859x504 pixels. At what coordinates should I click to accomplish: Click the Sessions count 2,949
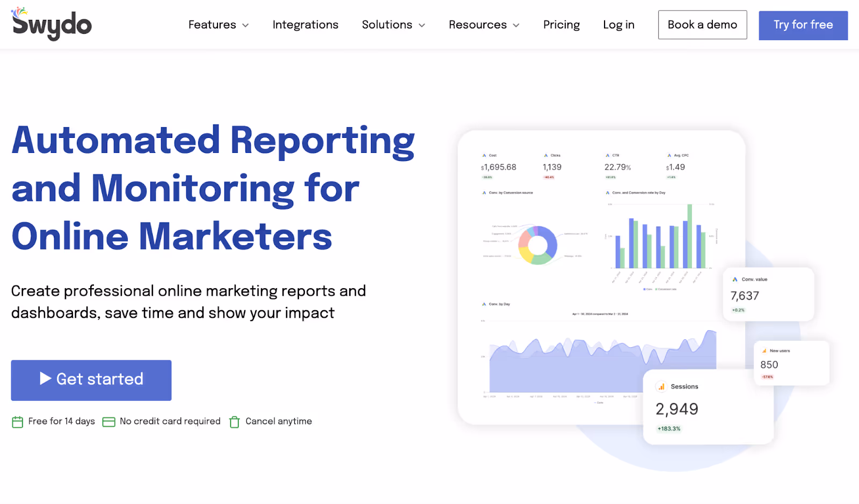tap(677, 410)
